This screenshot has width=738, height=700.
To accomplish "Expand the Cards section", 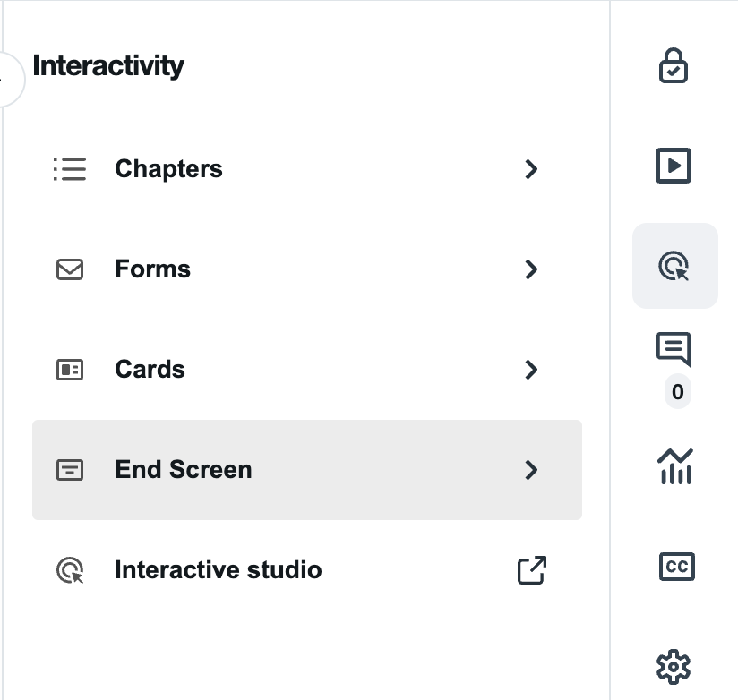I will [x=531, y=370].
